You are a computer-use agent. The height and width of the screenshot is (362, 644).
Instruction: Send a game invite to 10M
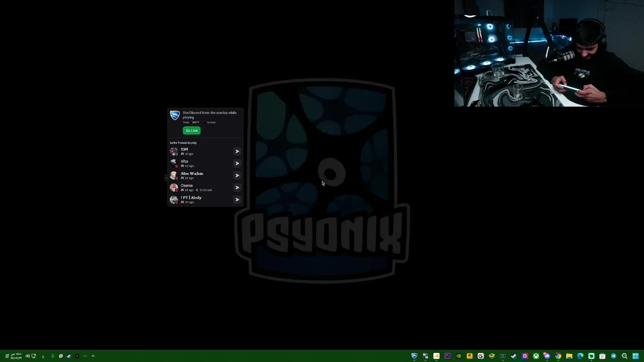(237, 151)
